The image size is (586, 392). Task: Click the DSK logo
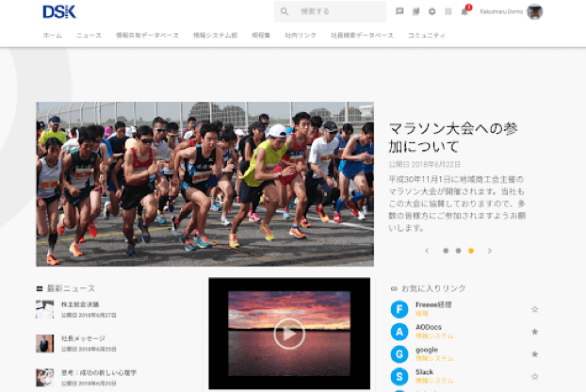pos(59,11)
